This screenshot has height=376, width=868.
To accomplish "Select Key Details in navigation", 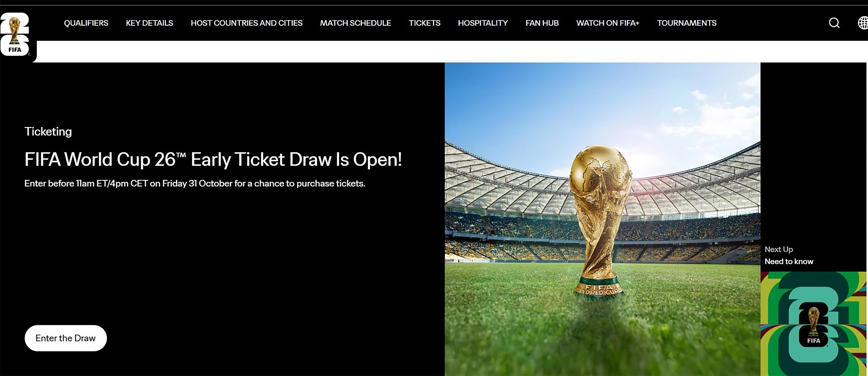I will coord(150,23).
